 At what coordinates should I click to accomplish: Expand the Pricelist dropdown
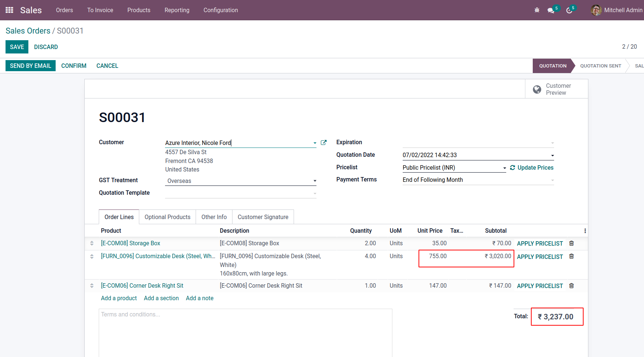[504, 168]
